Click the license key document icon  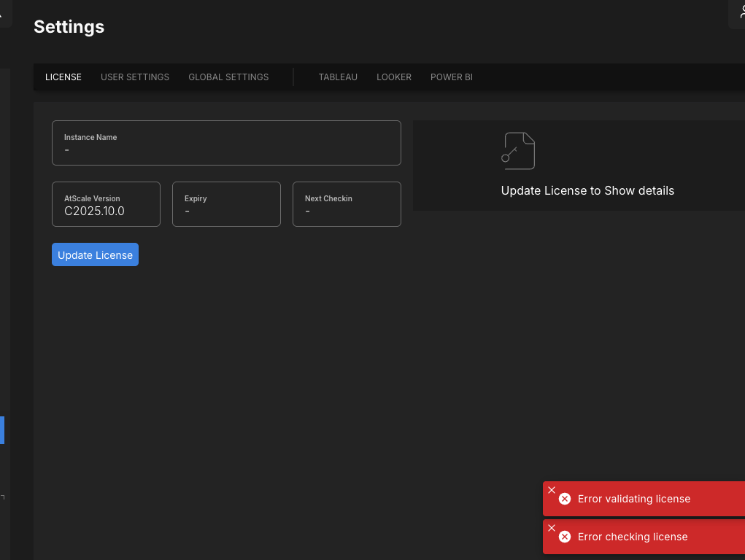[x=519, y=151]
